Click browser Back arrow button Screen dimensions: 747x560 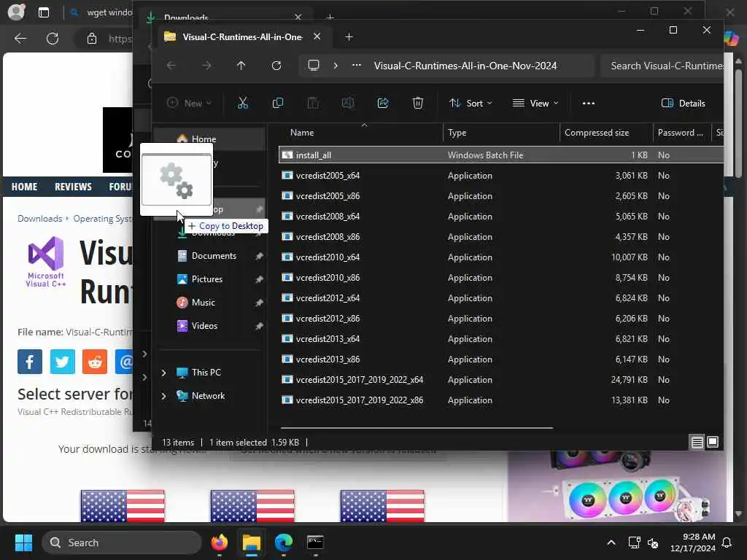[x=20, y=39]
